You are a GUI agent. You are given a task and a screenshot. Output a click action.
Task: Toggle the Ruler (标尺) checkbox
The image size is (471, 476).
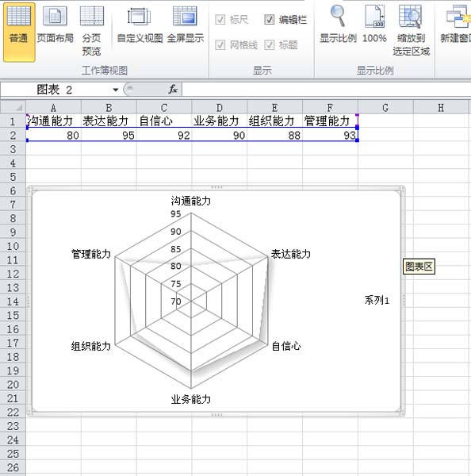click(x=220, y=20)
